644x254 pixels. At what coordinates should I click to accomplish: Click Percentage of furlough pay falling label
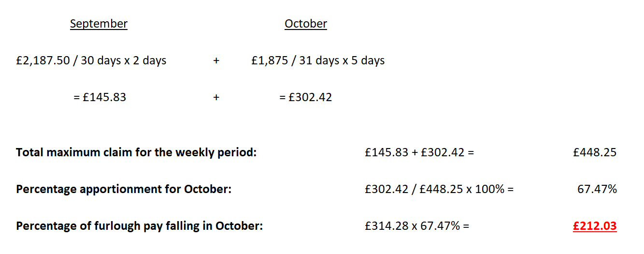[140, 226]
